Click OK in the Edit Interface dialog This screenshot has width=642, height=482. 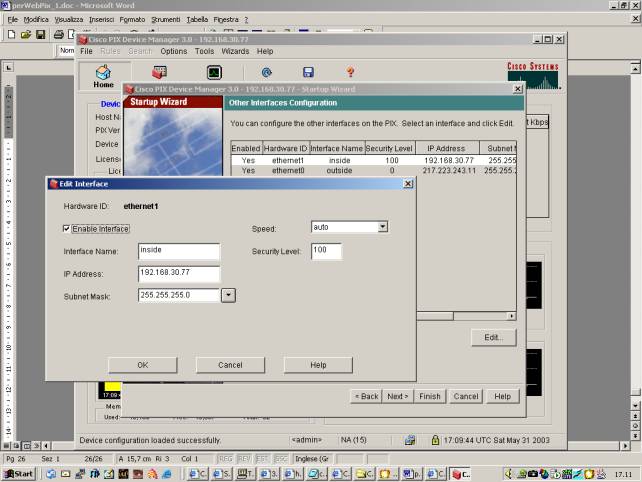click(x=142, y=365)
